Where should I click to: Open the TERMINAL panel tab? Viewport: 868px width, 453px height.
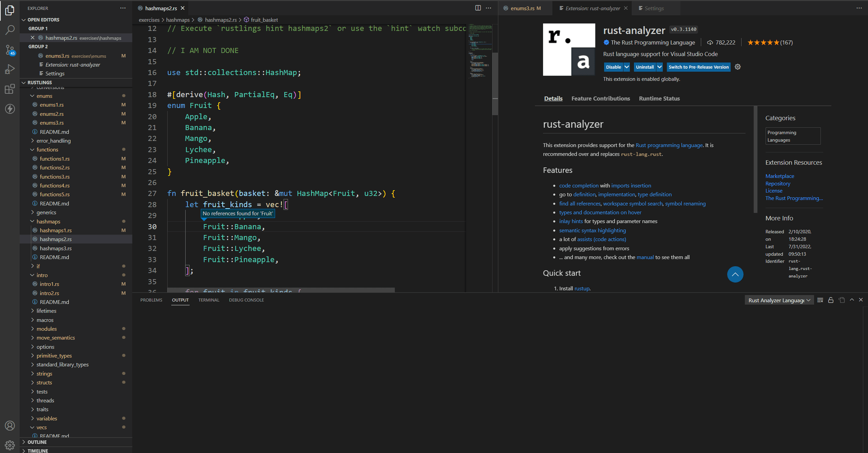pyautogui.click(x=208, y=300)
